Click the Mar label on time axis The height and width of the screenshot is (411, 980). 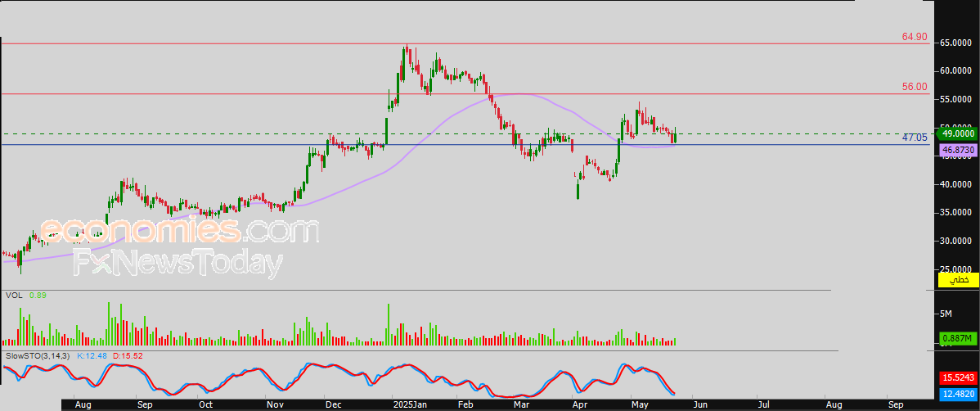tap(522, 404)
